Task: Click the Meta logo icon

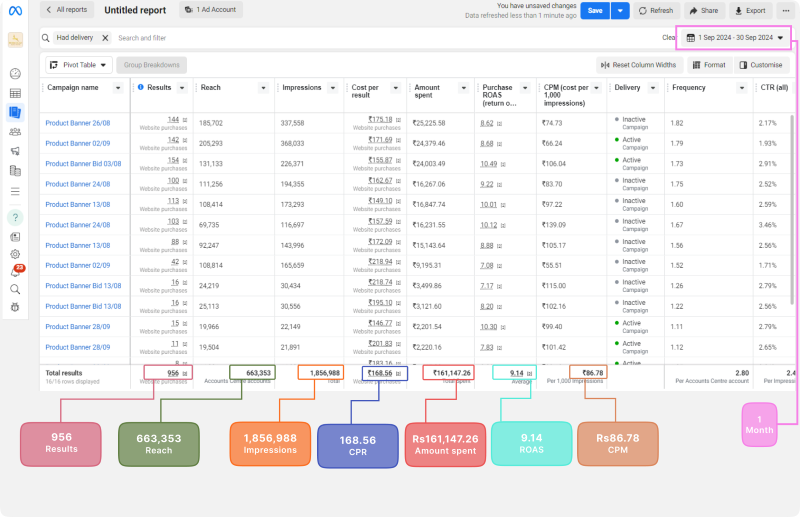Action: (15, 11)
